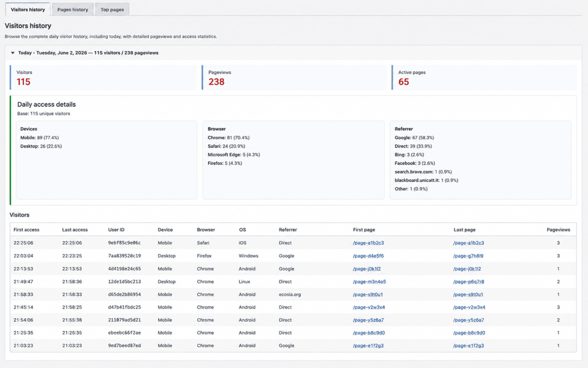Click the First access column header
The width and height of the screenshot is (588, 368).
[x=26, y=230]
